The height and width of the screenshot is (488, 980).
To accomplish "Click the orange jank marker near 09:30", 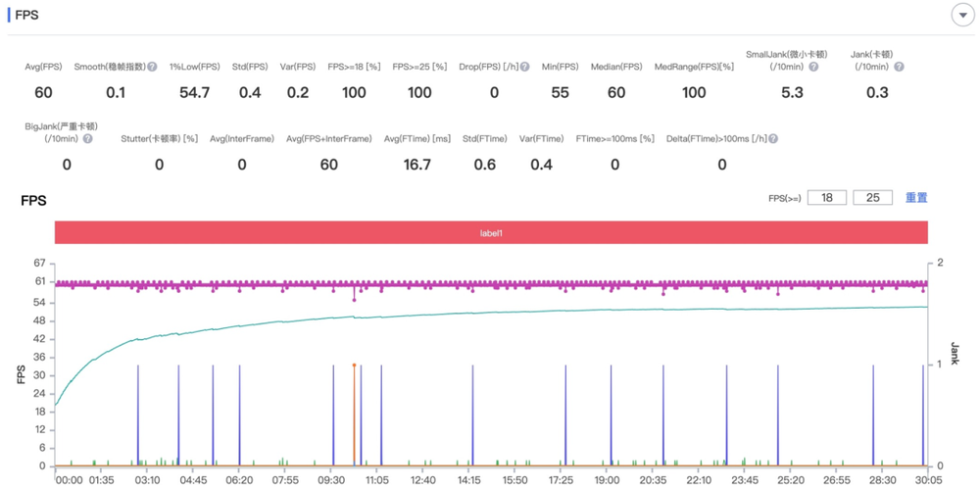I will point(354,366).
